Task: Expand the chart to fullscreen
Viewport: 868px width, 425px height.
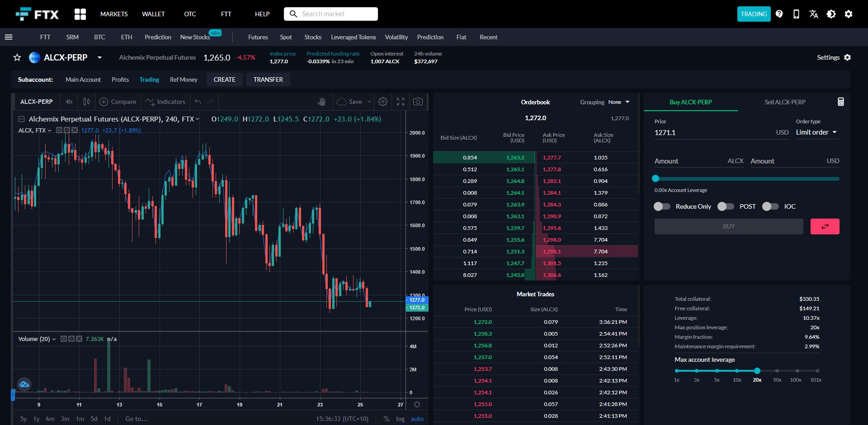Action: [x=401, y=102]
